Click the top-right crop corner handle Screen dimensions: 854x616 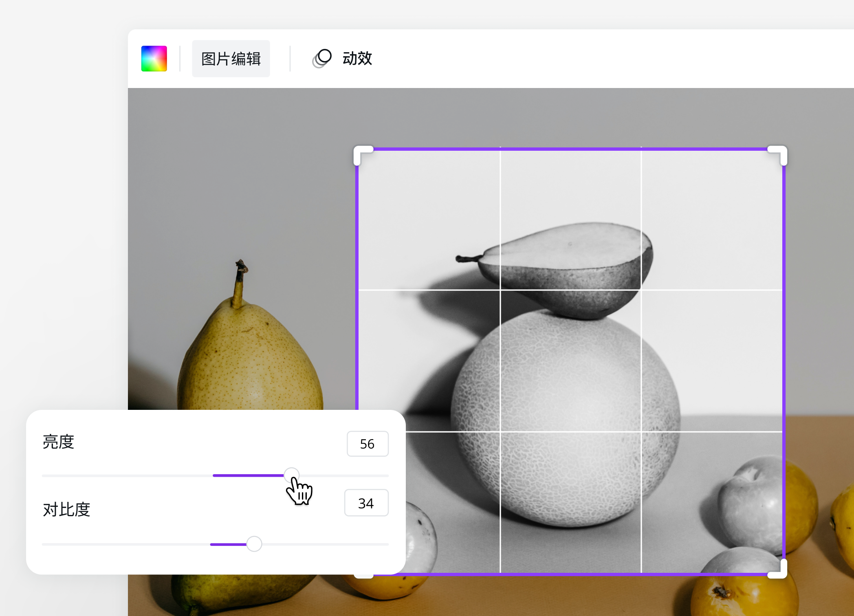777,155
